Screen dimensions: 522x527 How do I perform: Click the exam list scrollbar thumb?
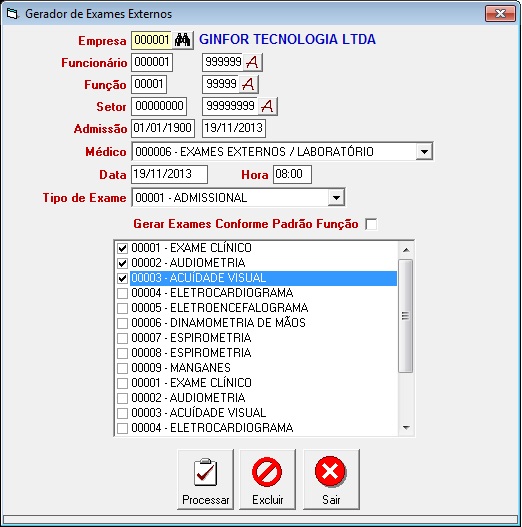[406, 316]
